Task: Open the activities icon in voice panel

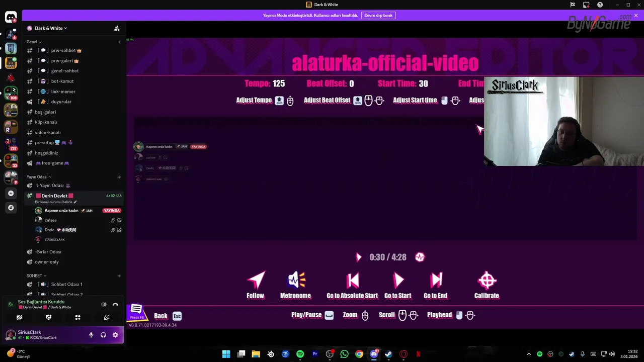Action: pos(77,317)
